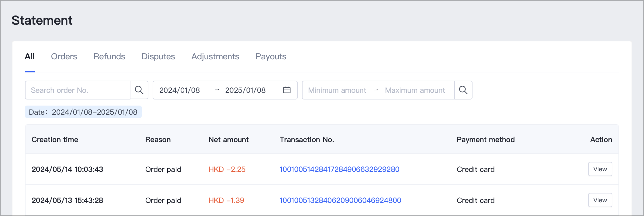Click the amount range search magnifier icon
Screen dimensions: 644x216
point(463,90)
